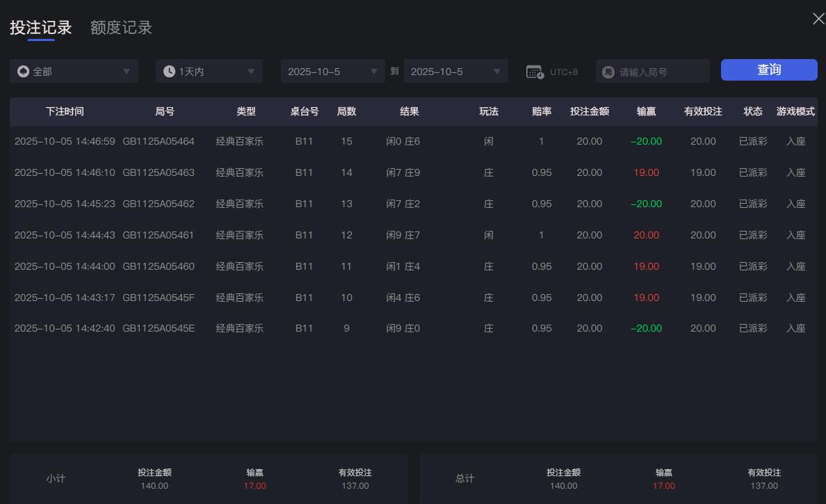Viewport: 826px width, 504px height.
Task: Close the betting records window
Action: click(818, 19)
